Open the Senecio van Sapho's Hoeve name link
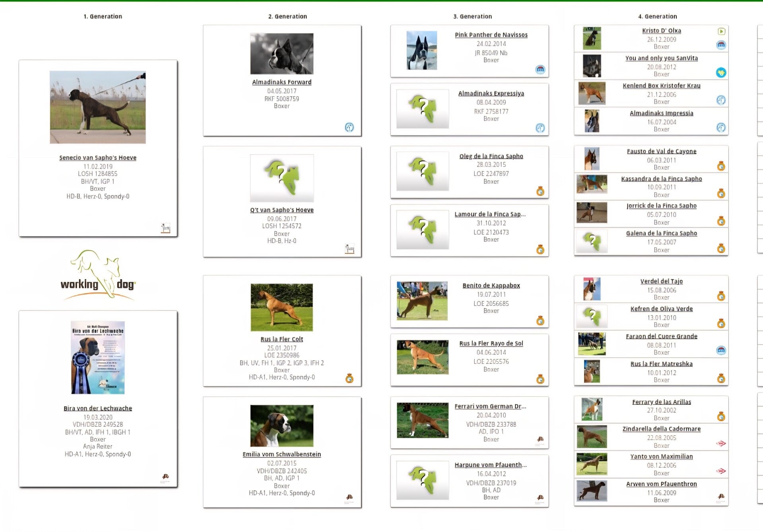 [x=98, y=158]
